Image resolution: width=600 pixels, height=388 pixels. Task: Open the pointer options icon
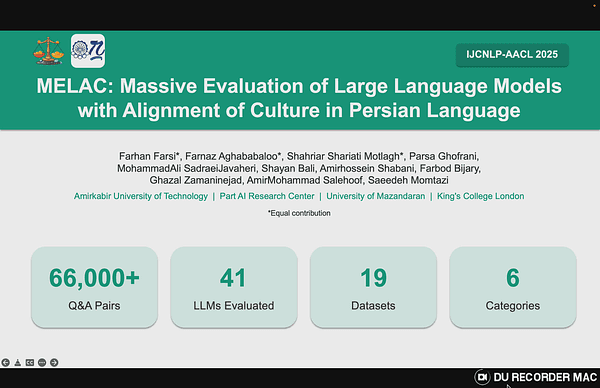[18, 362]
